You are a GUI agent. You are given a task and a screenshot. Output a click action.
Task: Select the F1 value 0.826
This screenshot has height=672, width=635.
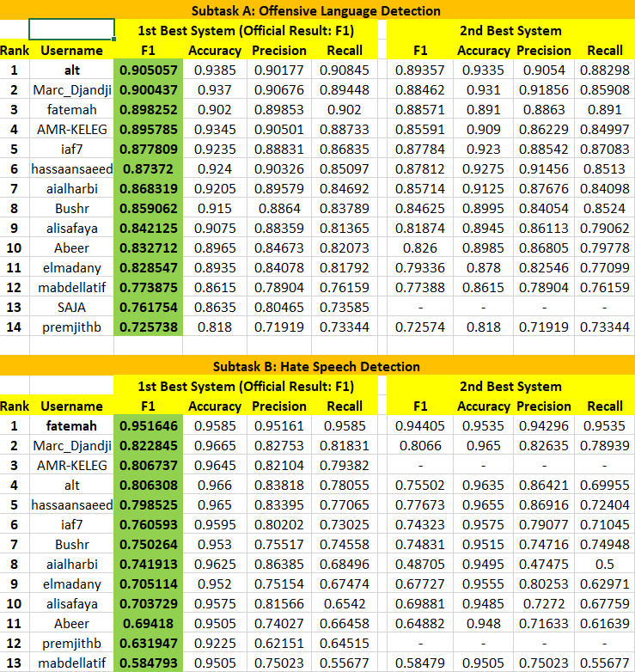[x=420, y=247]
